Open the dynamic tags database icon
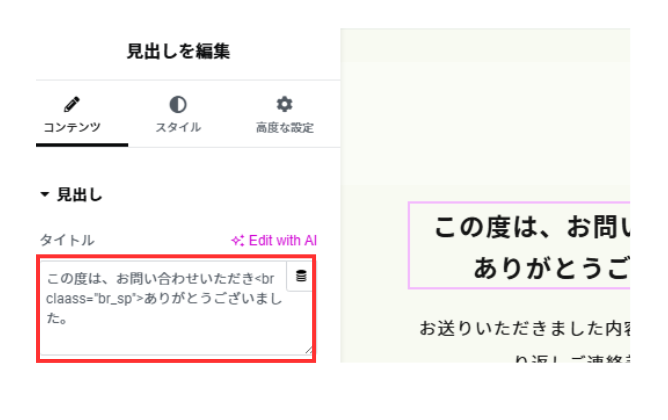The image size is (668, 420). click(x=301, y=276)
